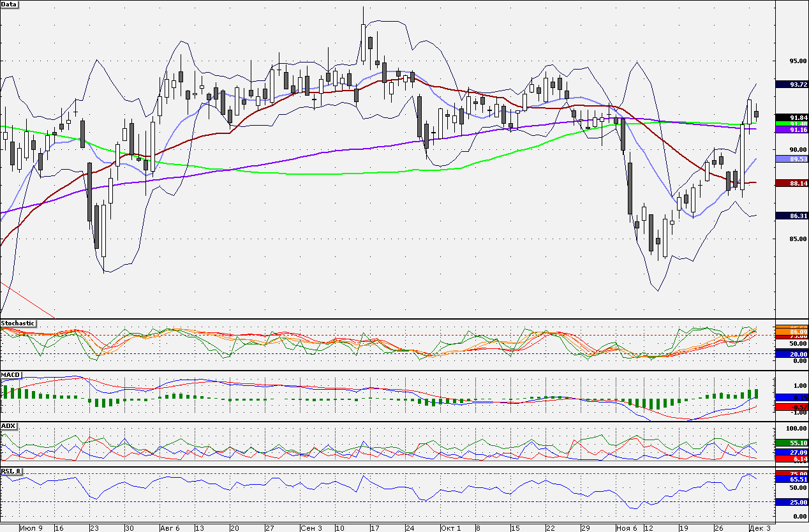Click the Дек 3 date on time axis

click(x=761, y=528)
